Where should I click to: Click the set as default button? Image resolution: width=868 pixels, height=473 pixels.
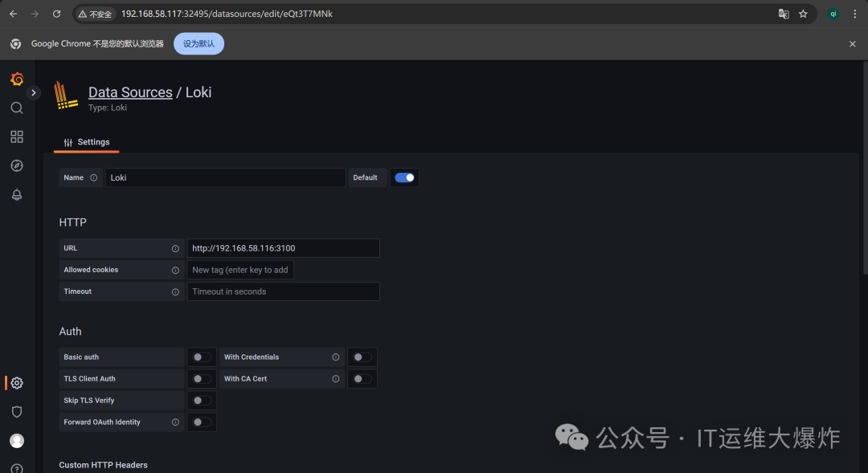(x=199, y=43)
